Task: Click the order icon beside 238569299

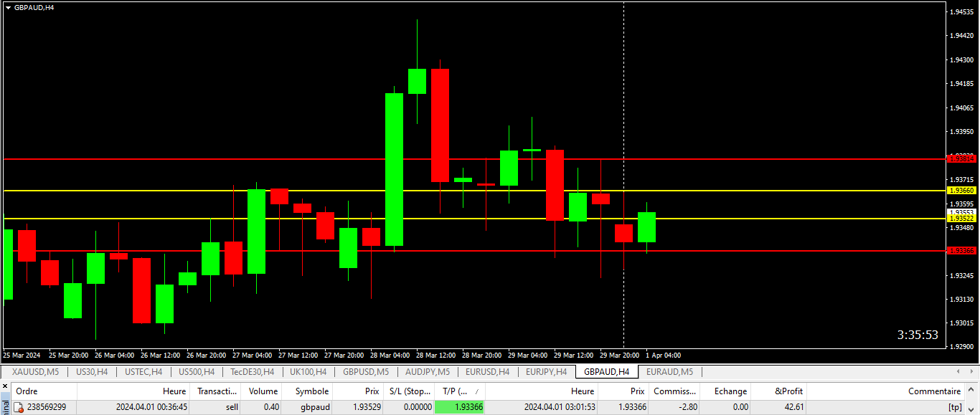Action: pyautogui.click(x=19, y=407)
